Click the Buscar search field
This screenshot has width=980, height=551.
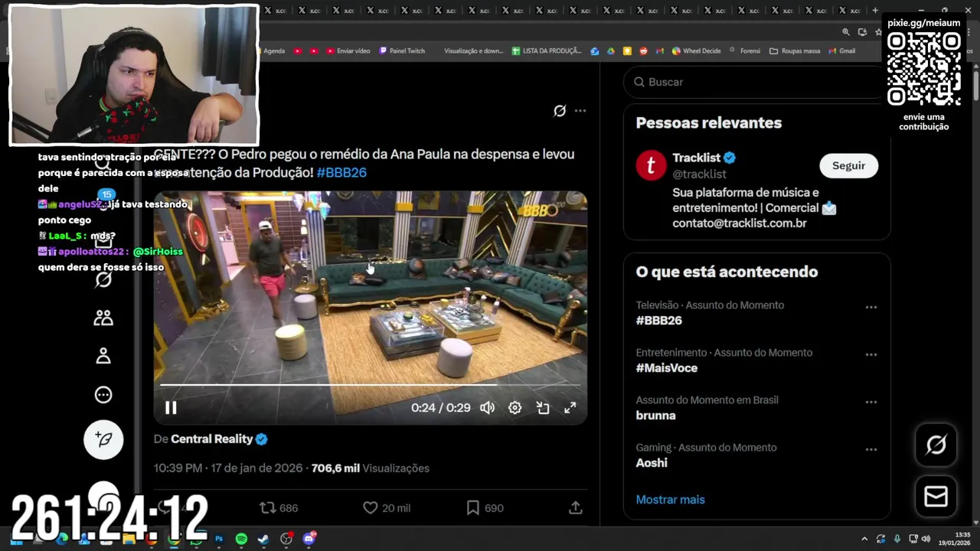(754, 82)
